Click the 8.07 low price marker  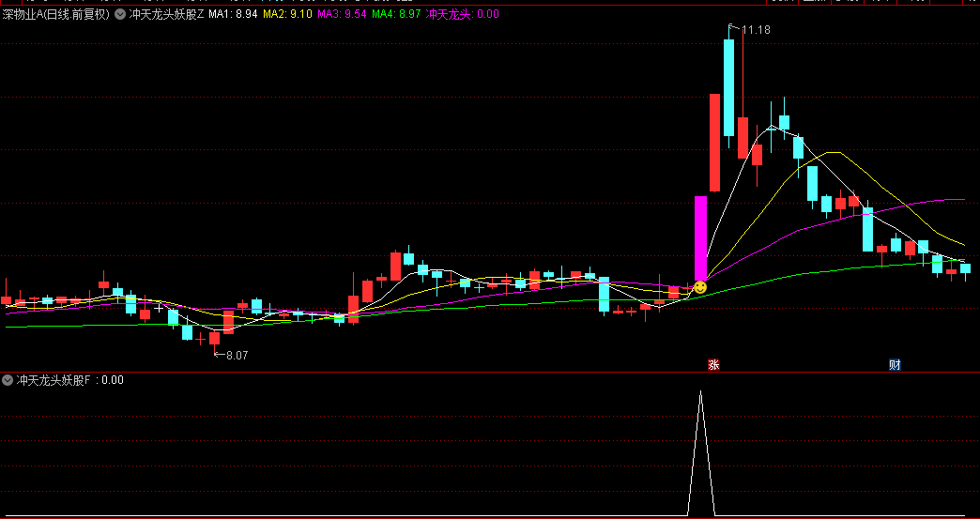pos(231,355)
